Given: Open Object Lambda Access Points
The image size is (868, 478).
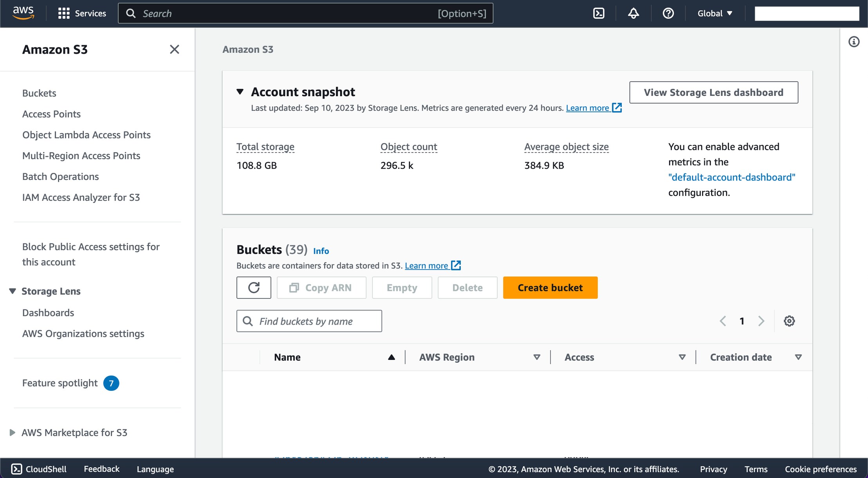Looking at the screenshot, I should click(86, 135).
